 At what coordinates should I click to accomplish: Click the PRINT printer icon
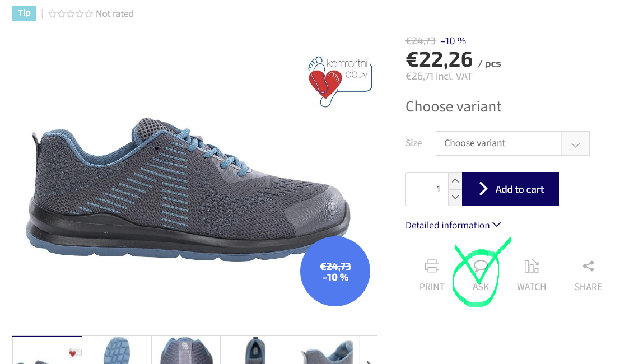tap(432, 266)
